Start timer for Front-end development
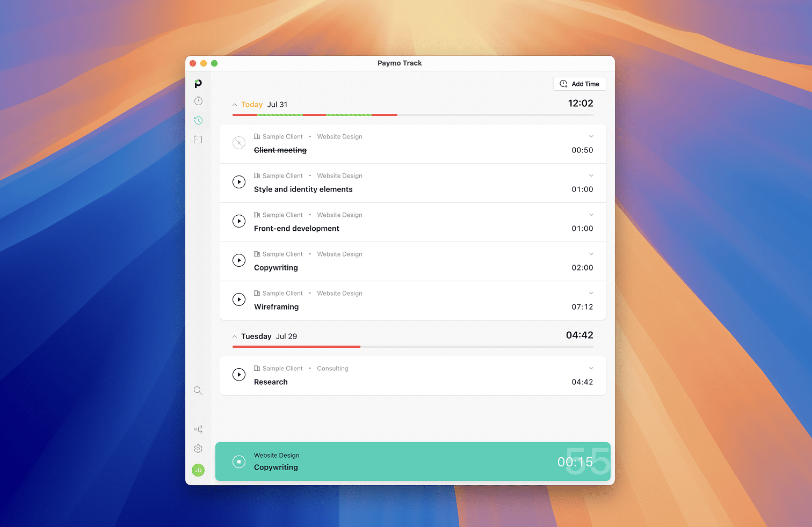The image size is (812, 527). pos(239,221)
